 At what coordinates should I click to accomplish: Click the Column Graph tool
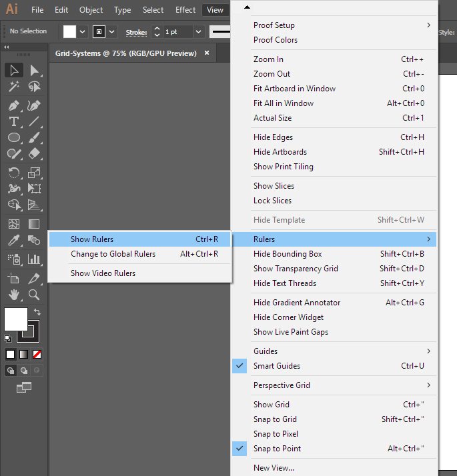(34, 259)
